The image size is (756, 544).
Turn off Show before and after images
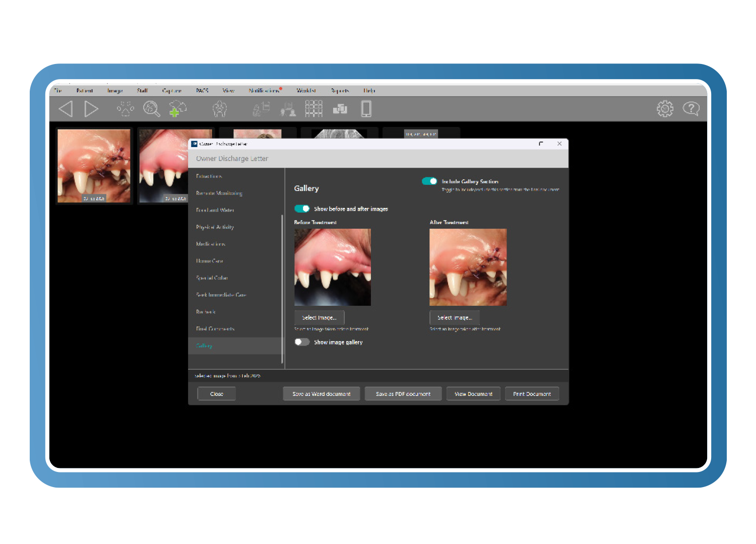302,209
